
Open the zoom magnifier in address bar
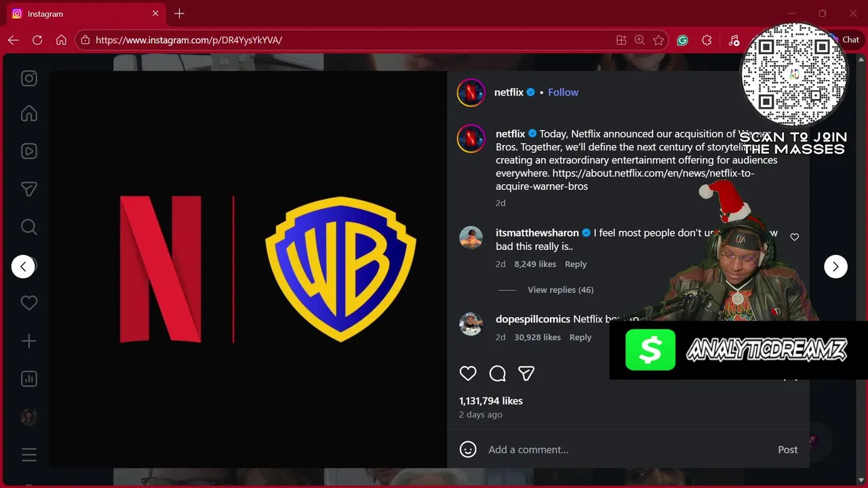639,40
